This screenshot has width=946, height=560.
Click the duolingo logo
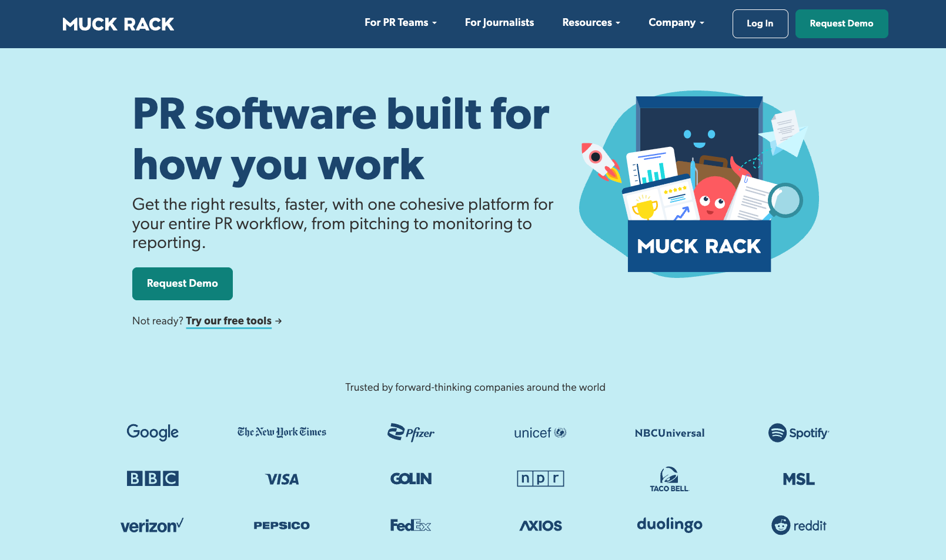(x=670, y=524)
